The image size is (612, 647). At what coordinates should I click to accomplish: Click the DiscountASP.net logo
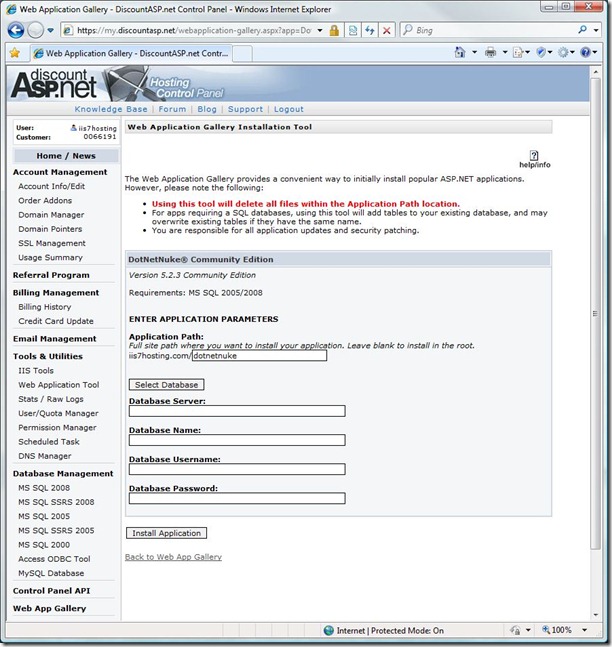pyautogui.click(x=54, y=84)
